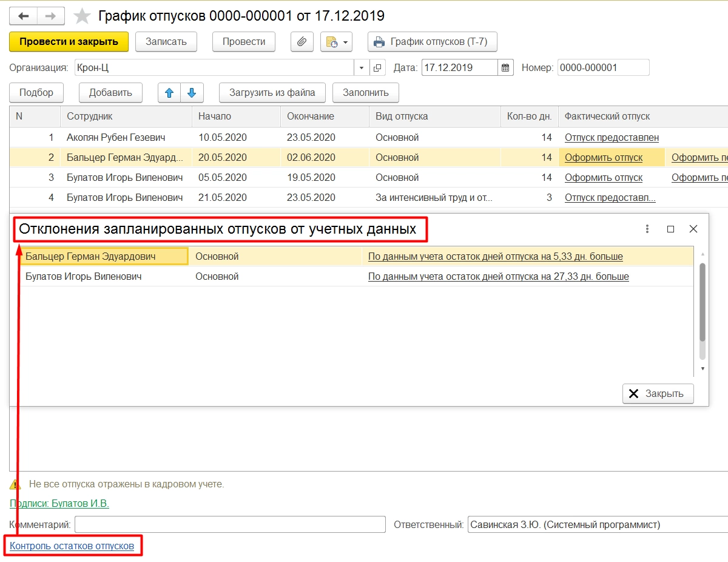The image size is (728, 562).
Task: Click Оформить отпуск link for Бальцер
Action: [603, 158]
